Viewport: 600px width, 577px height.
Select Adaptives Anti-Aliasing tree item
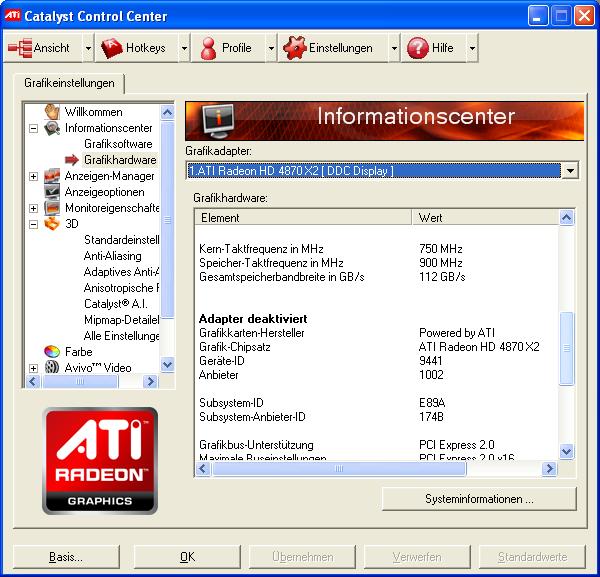coord(121,272)
